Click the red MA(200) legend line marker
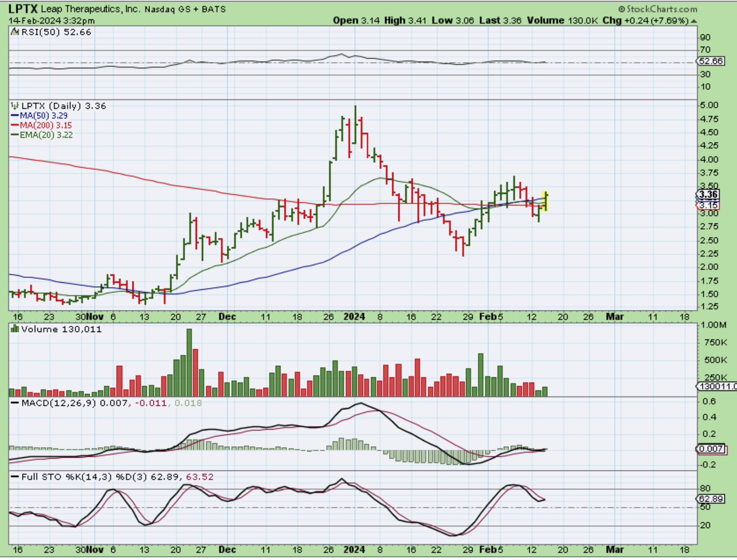Screen dimensions: 737x560 [15, 125]
